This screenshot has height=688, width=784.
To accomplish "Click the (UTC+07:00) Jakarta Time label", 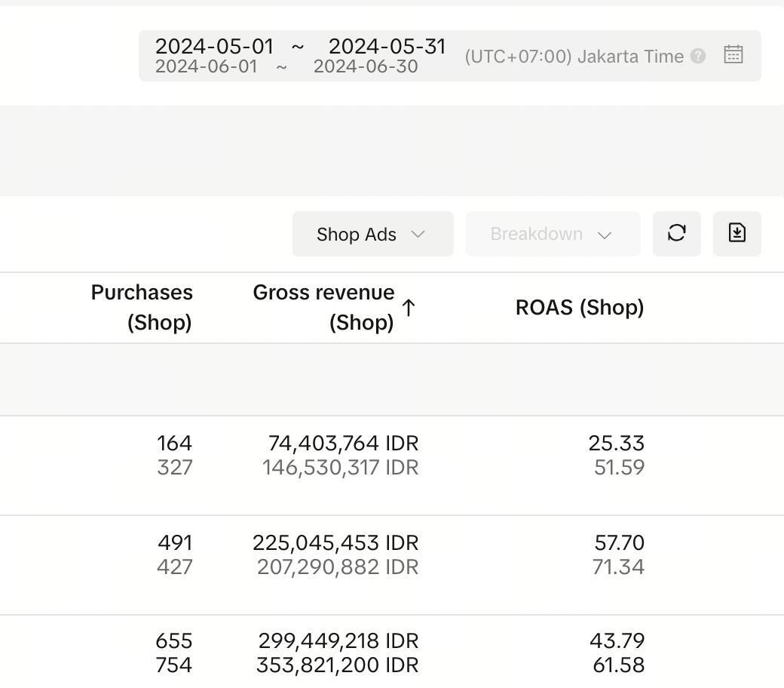I will coord(574,57).
